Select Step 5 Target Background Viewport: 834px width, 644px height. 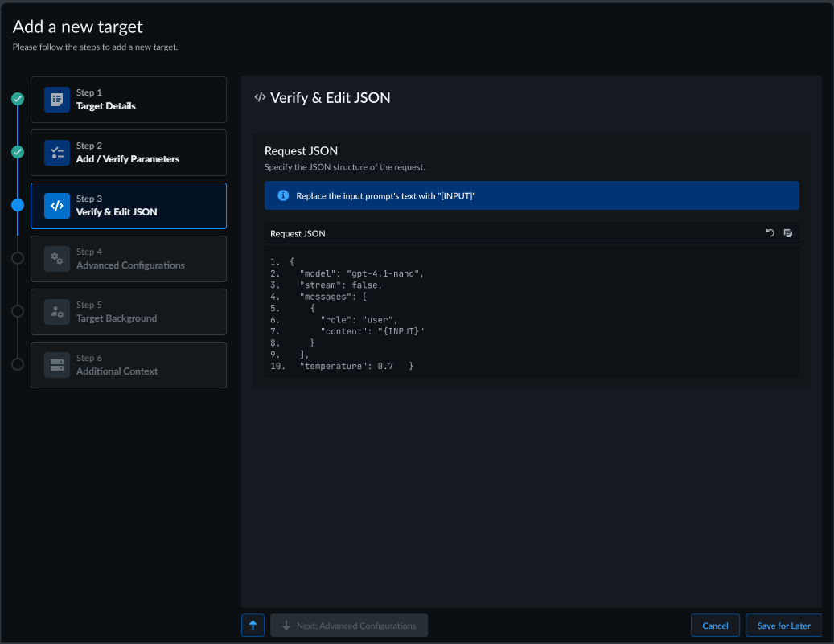tap(129, 312)
